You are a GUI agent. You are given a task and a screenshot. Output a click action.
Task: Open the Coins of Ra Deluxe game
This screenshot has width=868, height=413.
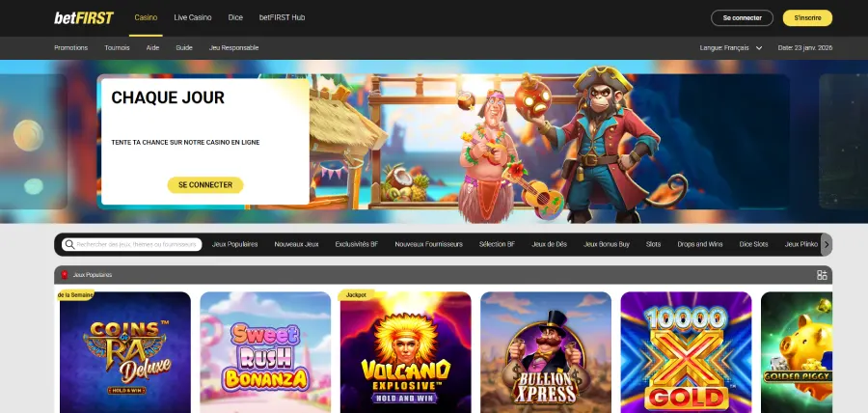coord(125,352)
